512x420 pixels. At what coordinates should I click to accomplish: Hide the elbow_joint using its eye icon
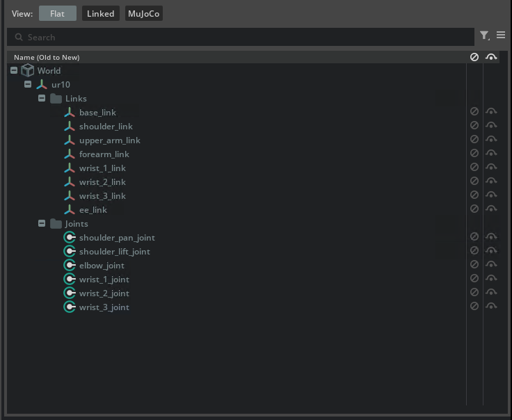(x=491, y=264)
